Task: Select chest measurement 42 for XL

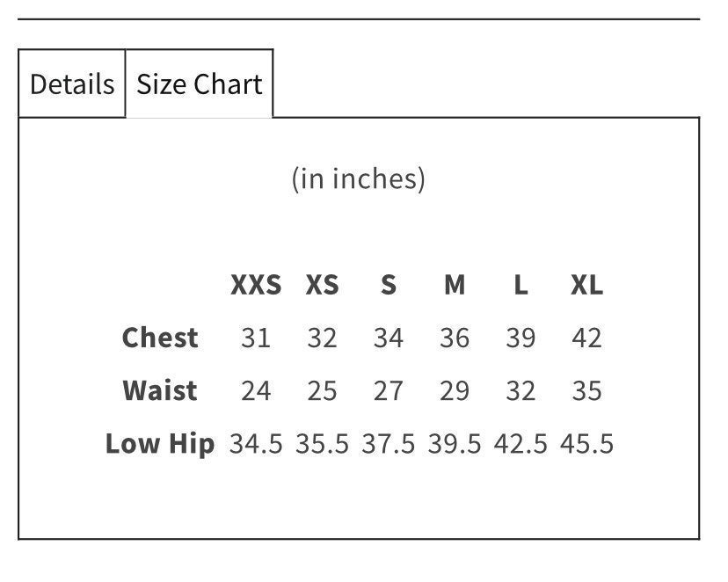Action: tap(586, 338)
